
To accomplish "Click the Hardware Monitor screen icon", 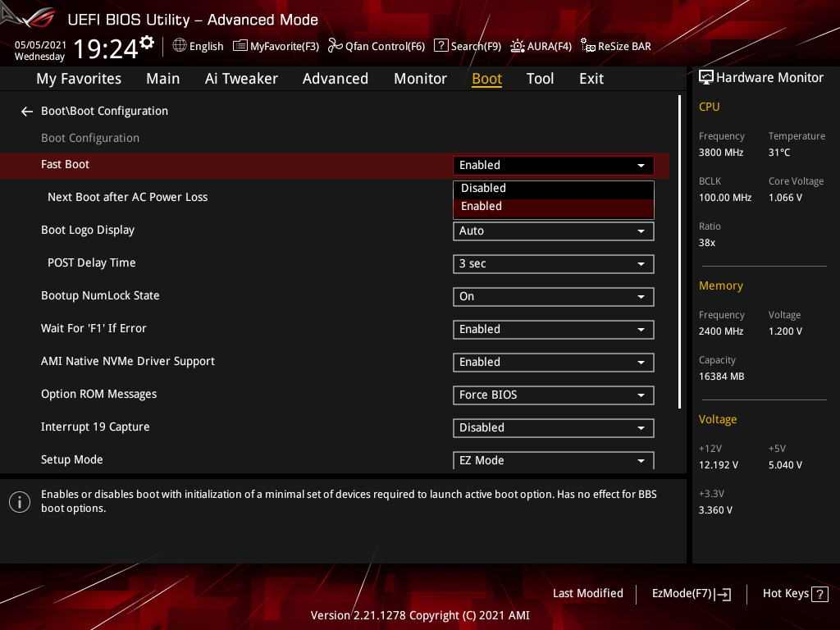I will coord(706,78).
